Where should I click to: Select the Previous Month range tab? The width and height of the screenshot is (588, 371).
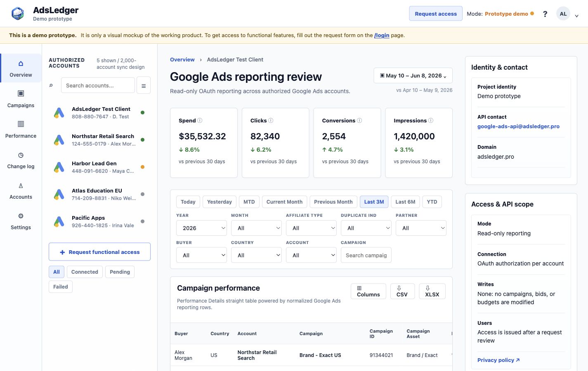point(333,202)
